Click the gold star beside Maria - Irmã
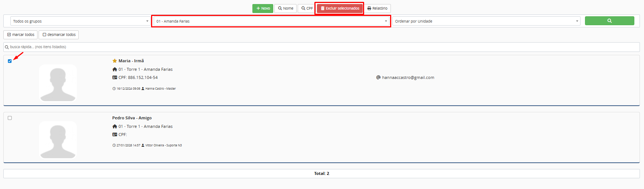 115,61
